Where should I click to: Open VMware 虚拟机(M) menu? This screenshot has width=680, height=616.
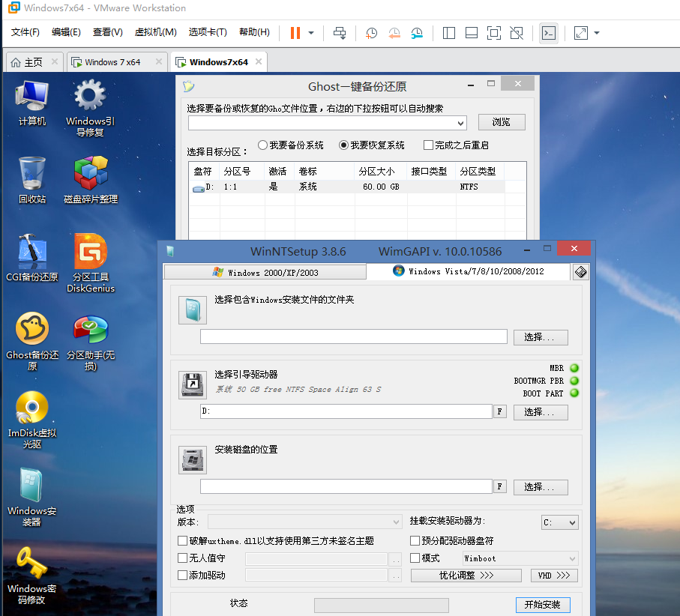(x=156, y=32)
